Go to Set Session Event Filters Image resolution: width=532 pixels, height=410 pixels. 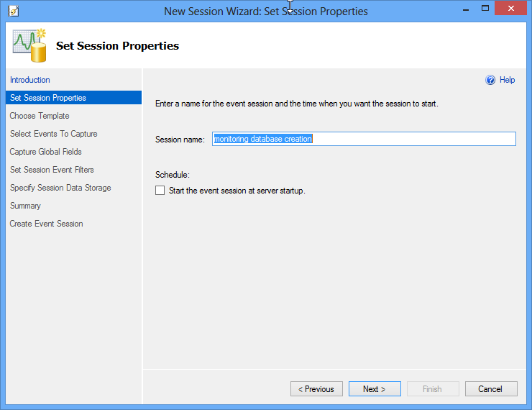52,170
